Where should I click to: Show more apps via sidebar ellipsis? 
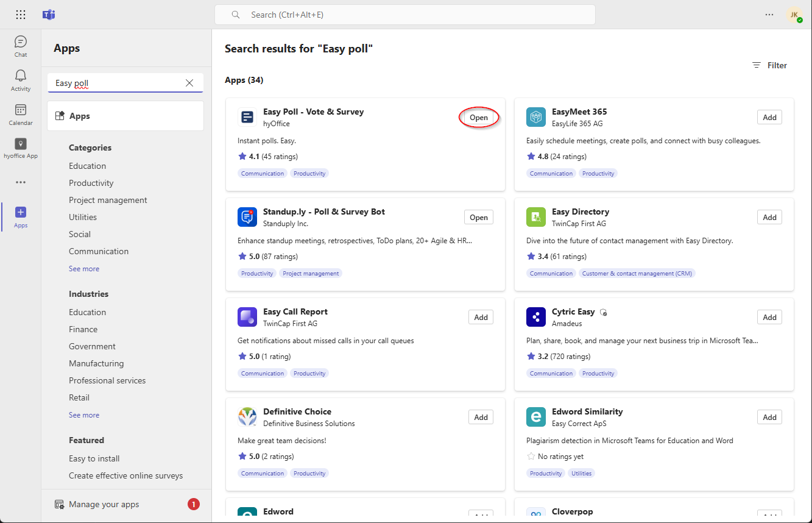21,182
